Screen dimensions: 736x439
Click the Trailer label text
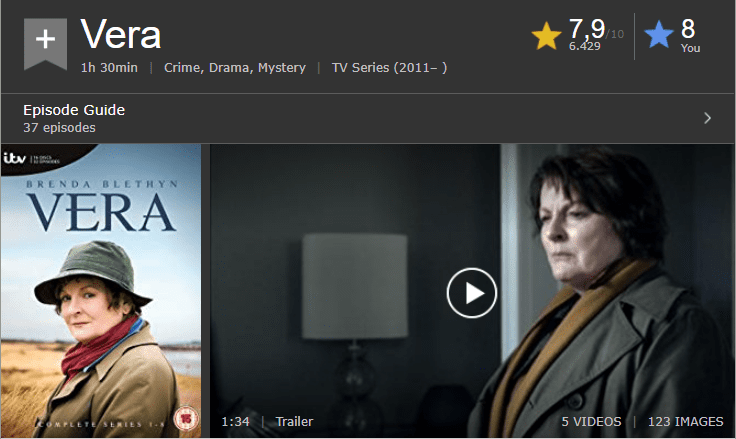click(294, 422)
